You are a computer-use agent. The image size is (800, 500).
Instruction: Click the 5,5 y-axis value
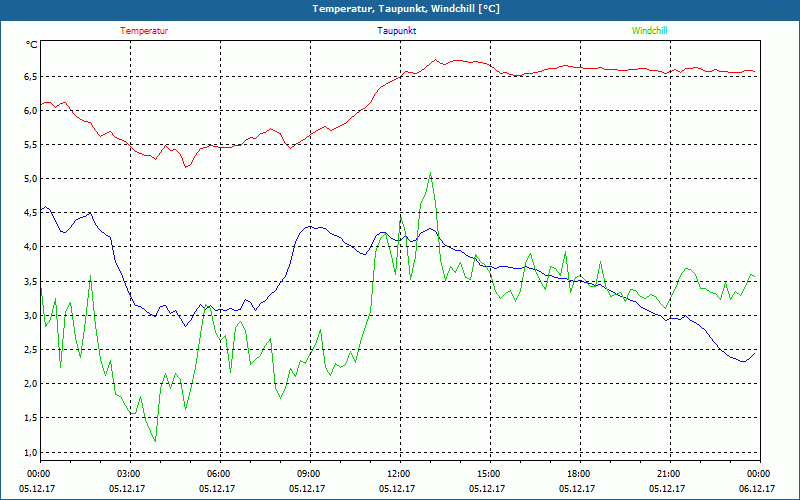coord(31,144)
